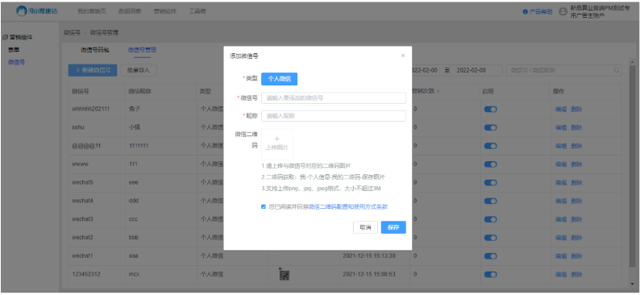
Task: Click the 产品帮助 info icon
Action: (526, 12)
